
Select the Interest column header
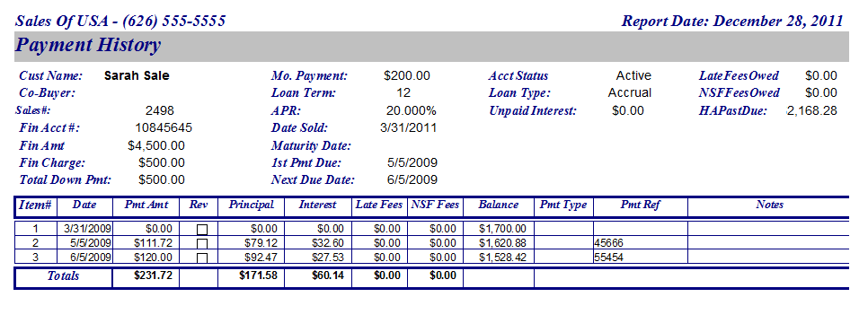point(318,205)
